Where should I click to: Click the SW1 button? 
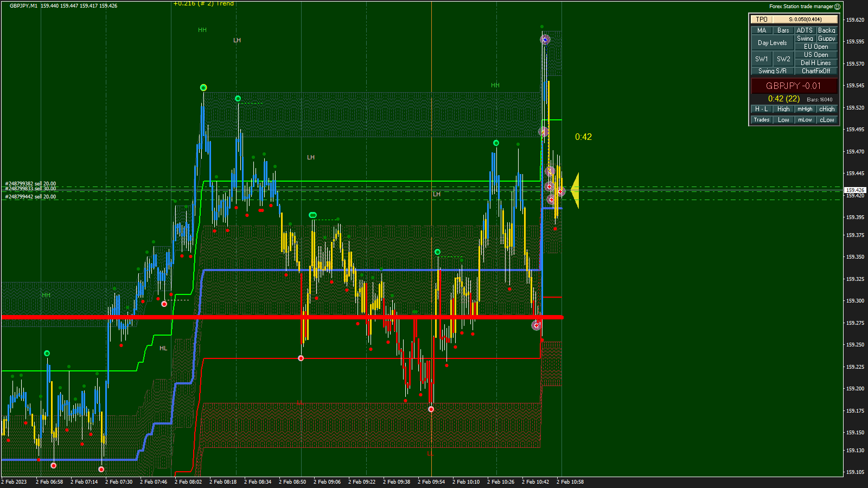[x=762, y=59]
